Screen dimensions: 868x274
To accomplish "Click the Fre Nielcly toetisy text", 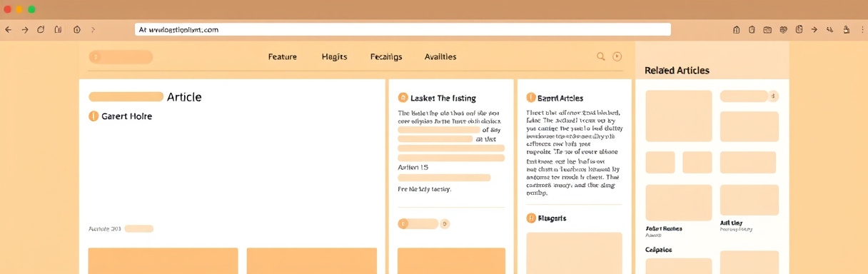I will coord(425,189).
